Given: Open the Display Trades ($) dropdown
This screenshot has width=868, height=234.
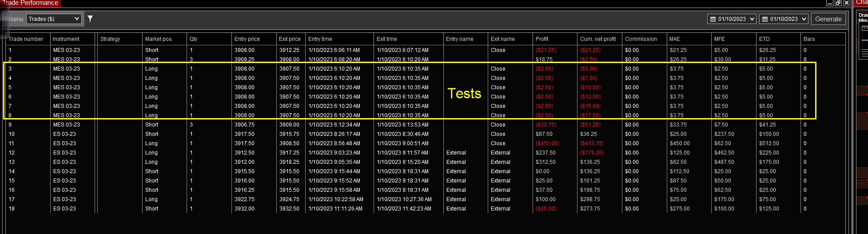Looking at the screenshot, I should [54, 19].
